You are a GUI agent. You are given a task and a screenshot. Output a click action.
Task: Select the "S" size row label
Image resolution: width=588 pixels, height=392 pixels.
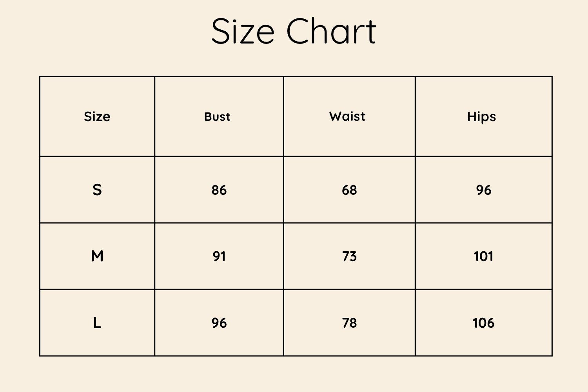point(97,190)
